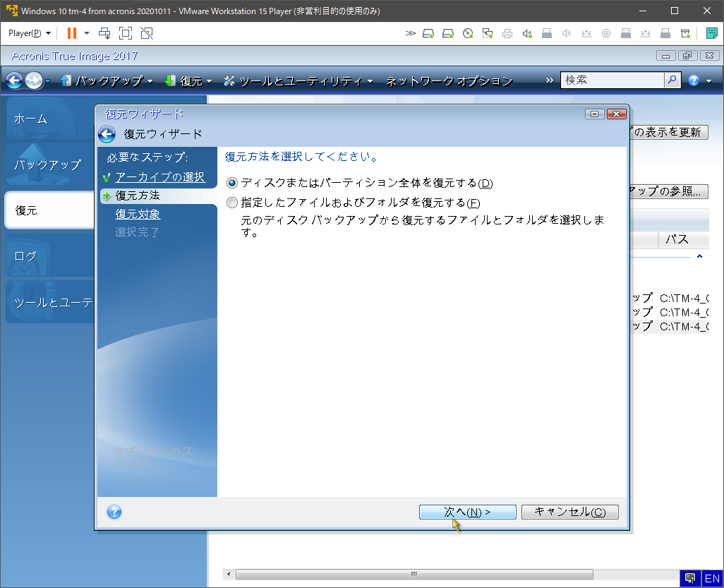The image size is (724, 588).
Task: Pause the virtual machine with the orange button
Action: click(71, 33)
